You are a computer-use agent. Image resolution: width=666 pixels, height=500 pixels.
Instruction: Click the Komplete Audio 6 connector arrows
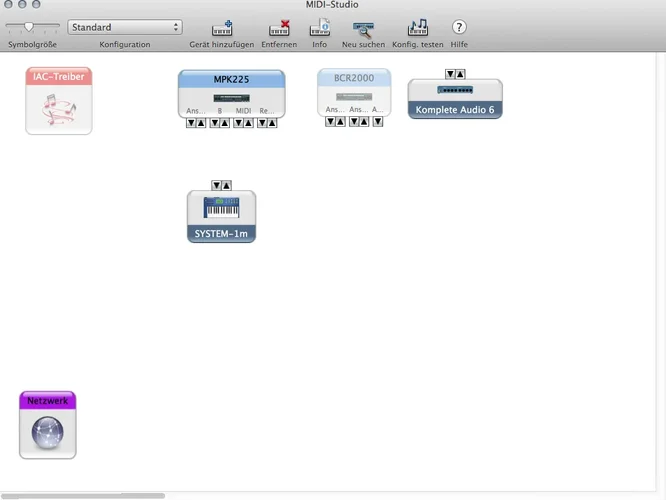pos(455,74)
